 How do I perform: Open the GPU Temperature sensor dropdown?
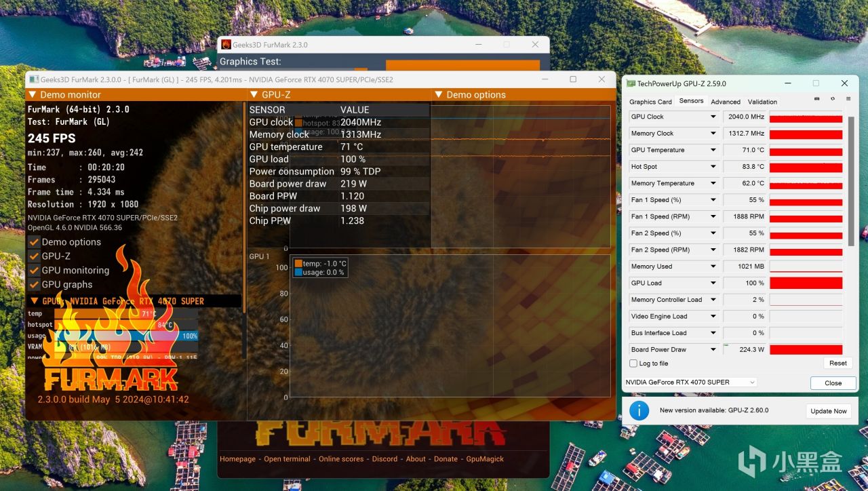(x=713, y=150)
